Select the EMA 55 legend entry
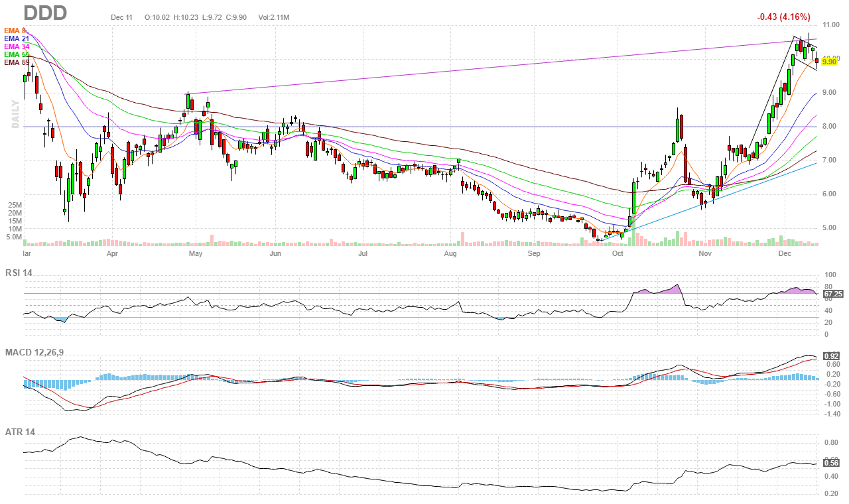 [17, 54]
